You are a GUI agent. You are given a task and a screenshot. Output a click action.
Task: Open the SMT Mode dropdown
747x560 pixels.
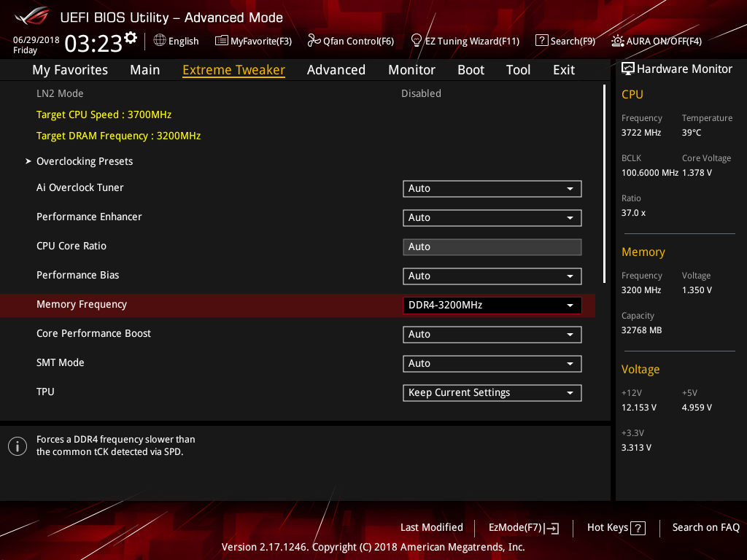point(492,363)
